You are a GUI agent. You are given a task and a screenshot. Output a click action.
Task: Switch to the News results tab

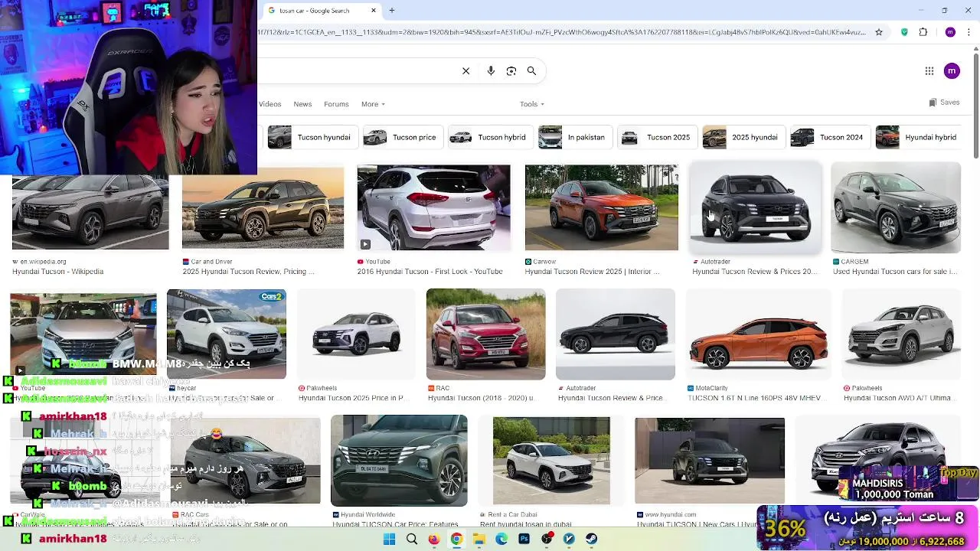(302, 104)
